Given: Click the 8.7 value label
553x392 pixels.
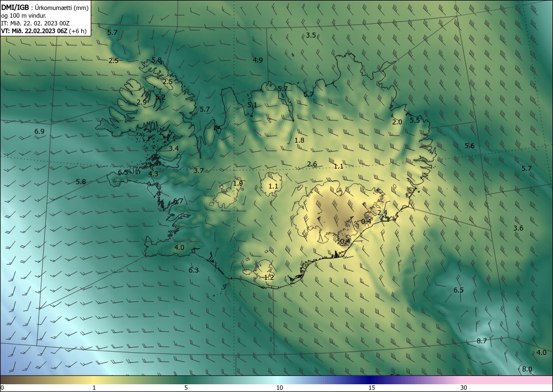Looking at the screenshot, I should 482,341.
